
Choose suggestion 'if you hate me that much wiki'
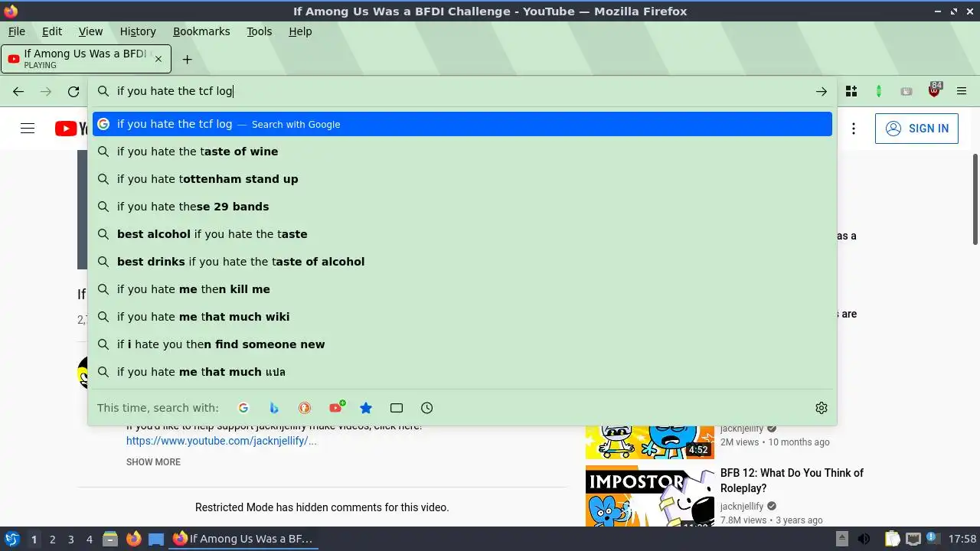pos(462,317)
